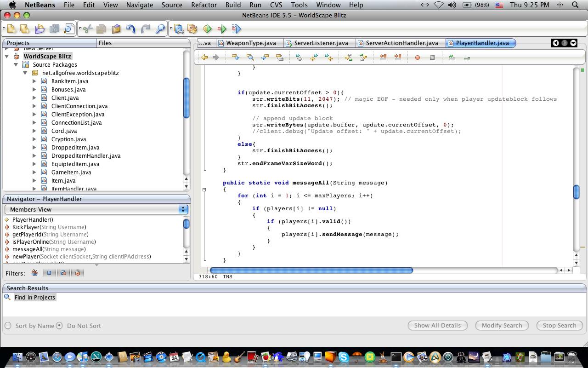The width and height of the screenshot is (588, 368).
Task: Expand the BankItem.java tree node
Action: pos(34,81)
